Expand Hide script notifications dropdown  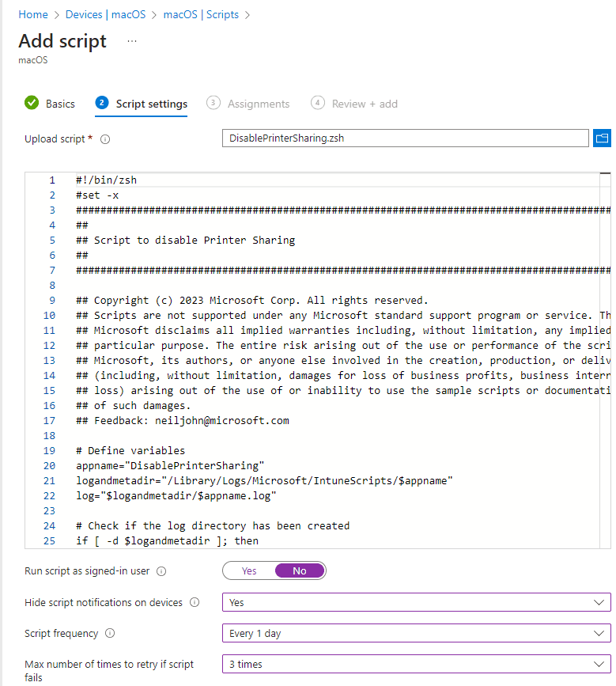[x=416, y=602]
